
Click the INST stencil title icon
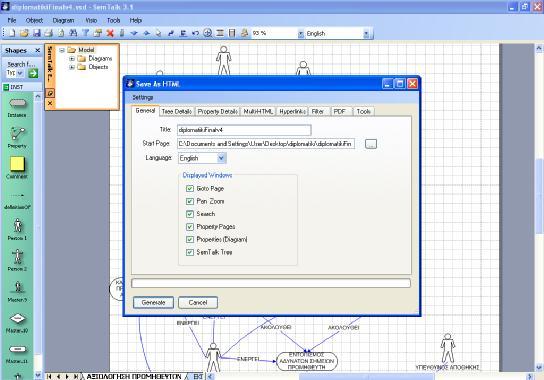tap(6, 87)
